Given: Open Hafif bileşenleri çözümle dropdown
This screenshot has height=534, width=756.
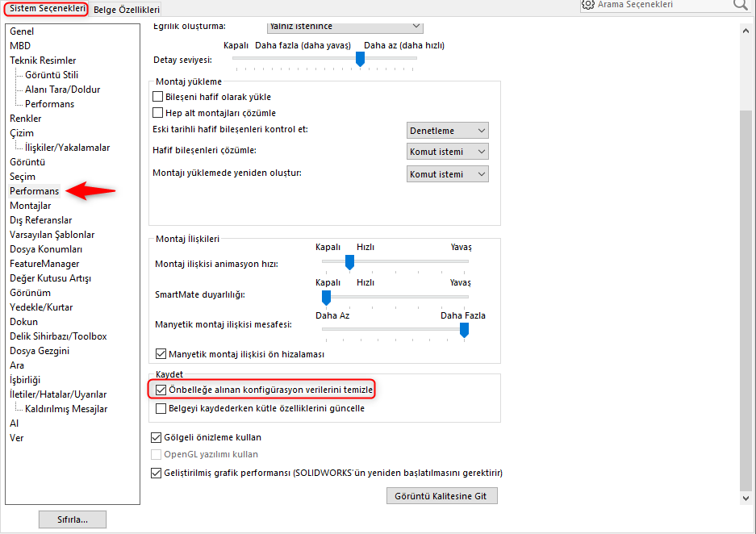Looking at the screenshot, I should point(448,152).
